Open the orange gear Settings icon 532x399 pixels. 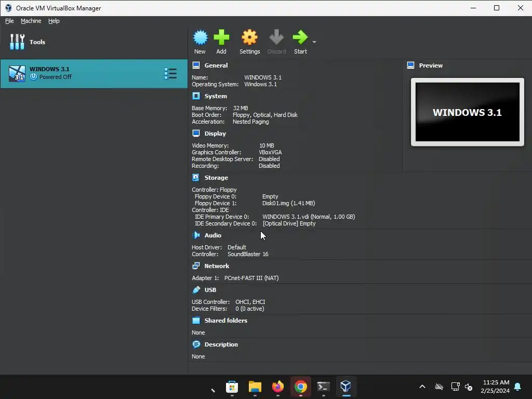(x=249, y=37)
